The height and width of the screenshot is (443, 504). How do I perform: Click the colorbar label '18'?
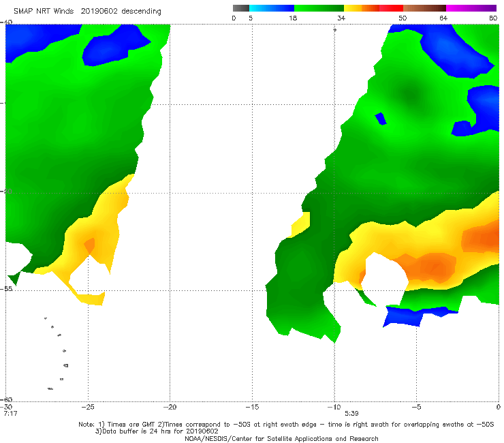coord(292,18)
